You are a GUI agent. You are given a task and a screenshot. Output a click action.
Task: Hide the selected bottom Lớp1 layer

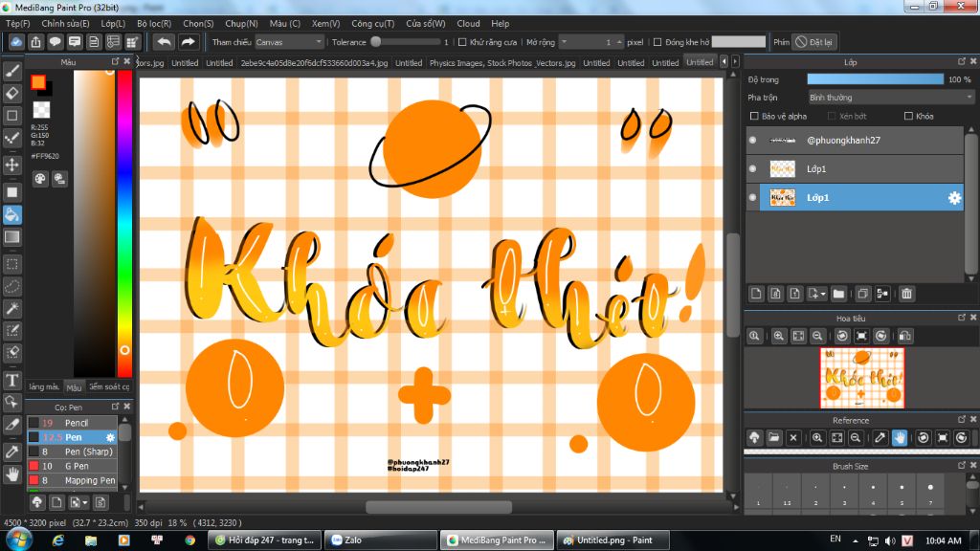tap(752, 197)
